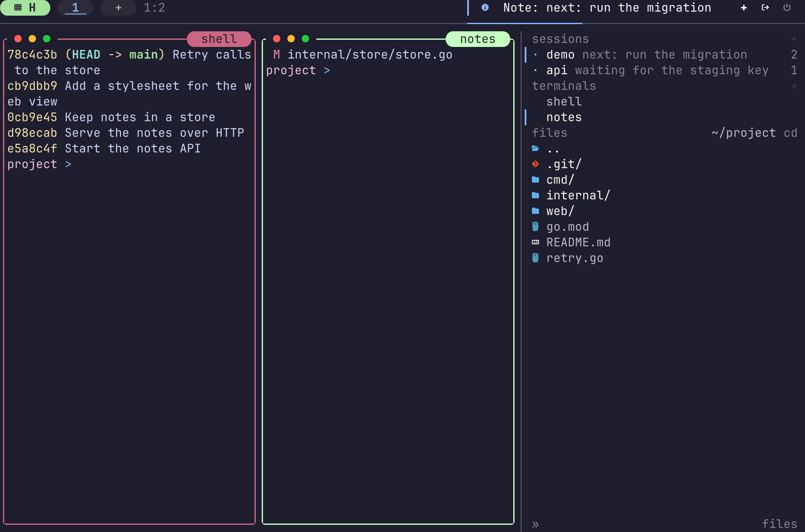Image resolution: width=805 pixels, height=532 pixels.
Task: Open the cmd/ folder icon
Action: pyautogui.click(x=535, y=180)
